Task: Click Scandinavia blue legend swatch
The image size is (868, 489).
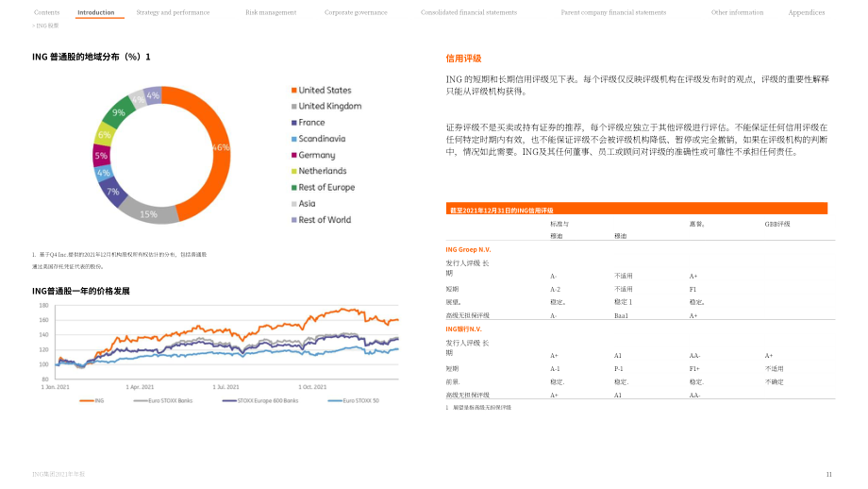Action: pyautogui.click(x=294, y=139)
